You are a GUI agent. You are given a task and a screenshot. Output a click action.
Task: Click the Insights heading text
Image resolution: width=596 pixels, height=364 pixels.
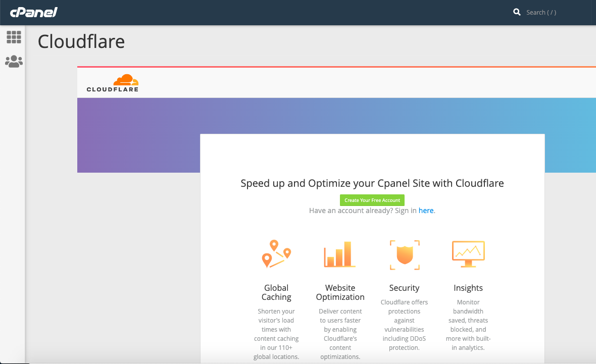pyautogui.click(x=468, y=288)
